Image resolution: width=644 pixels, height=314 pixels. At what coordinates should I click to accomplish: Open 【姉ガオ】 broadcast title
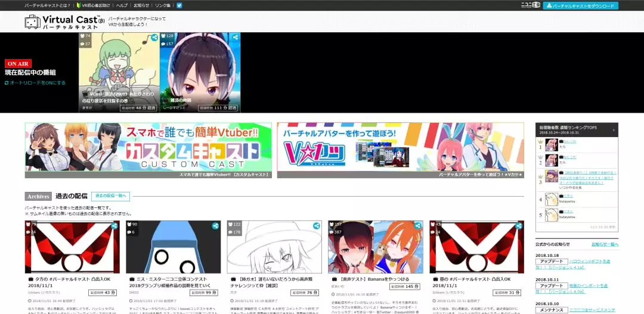(271, 282)
